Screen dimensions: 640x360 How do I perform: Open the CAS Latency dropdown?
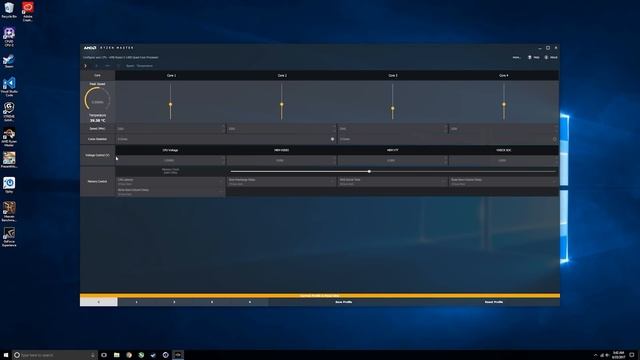171,181
